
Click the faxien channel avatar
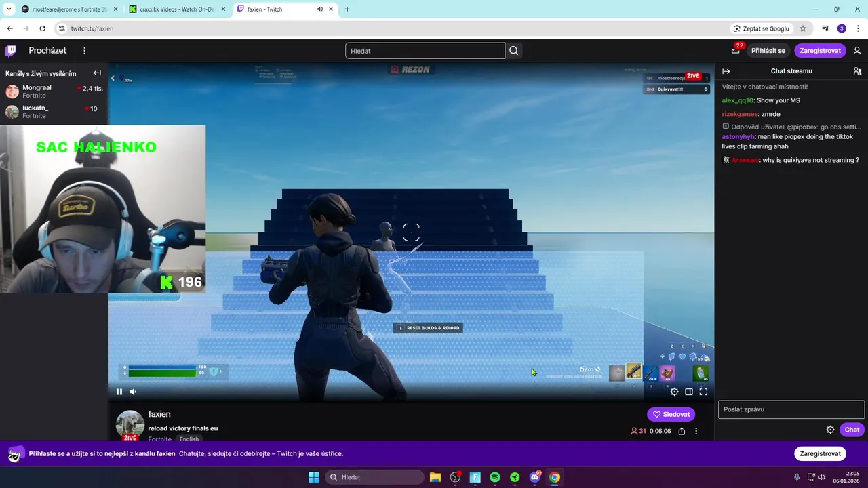(130, 424)
